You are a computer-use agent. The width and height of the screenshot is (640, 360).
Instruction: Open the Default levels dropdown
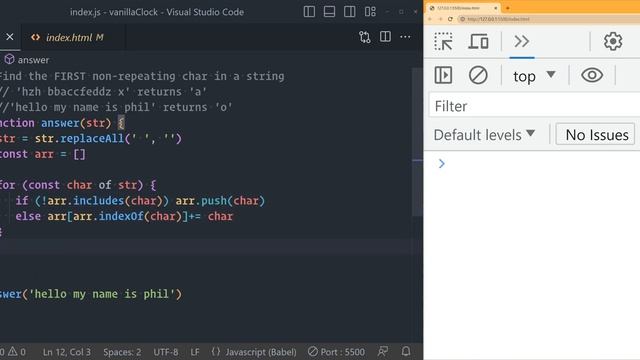tap(484, 135)
